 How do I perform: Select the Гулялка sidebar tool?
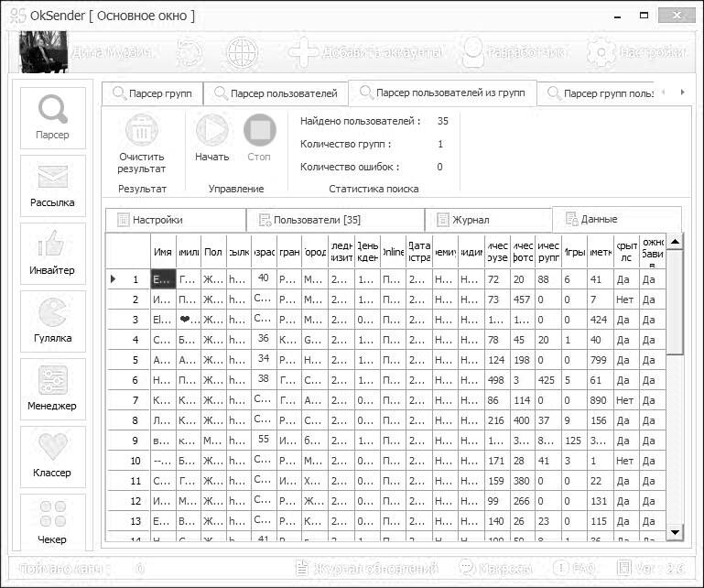[x=52, y=321]
